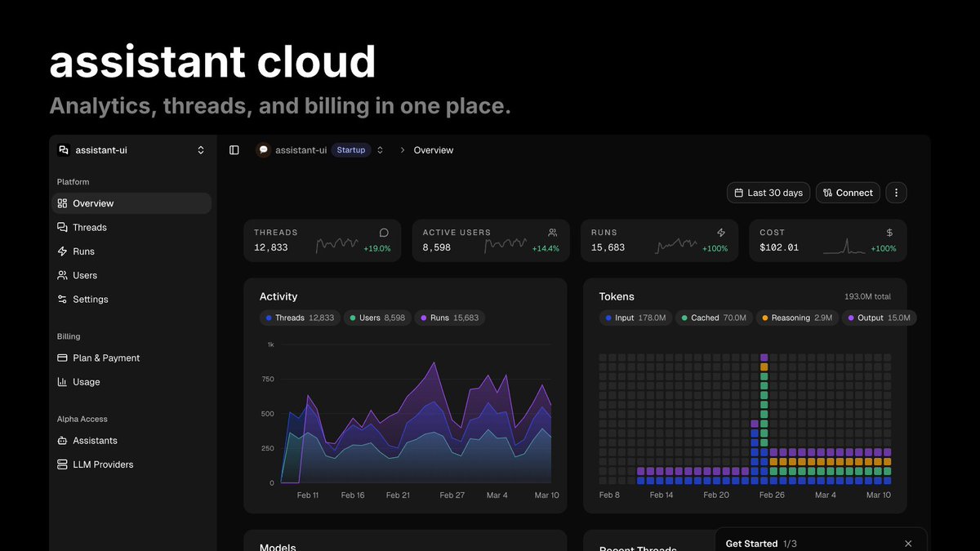Click the Connect button
Viewport: 980px width, 551px height.
click(x=848, y=193)
